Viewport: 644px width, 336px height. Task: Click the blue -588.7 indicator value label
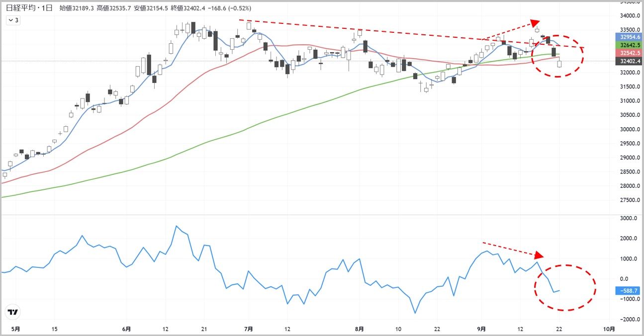pos(629,291)
